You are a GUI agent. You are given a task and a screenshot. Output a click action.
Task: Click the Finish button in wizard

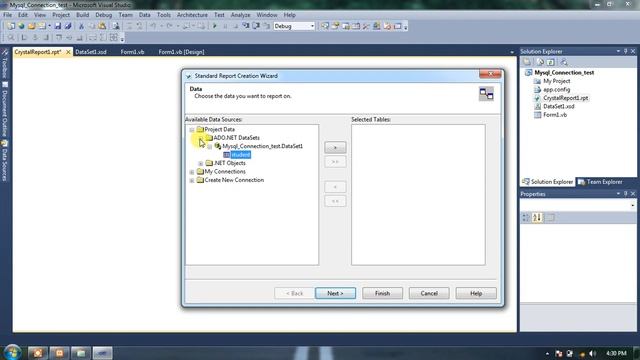382,293
